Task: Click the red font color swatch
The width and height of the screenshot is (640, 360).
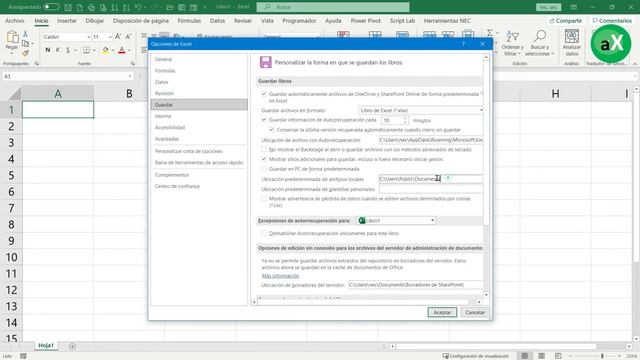Action: tap(122, 50)
